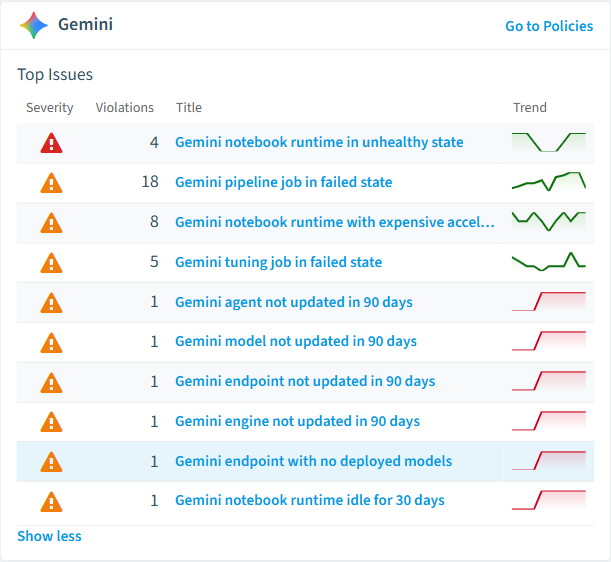Click the trend sparkline for expensive accelerator runtime
The image size is (611, 562).
tap(549, 221)
